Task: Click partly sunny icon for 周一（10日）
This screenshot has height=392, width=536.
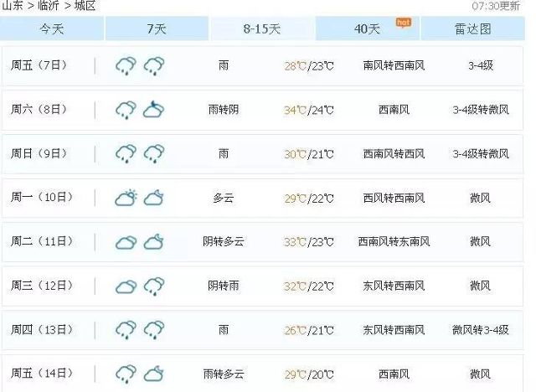Action: point(126,198)
